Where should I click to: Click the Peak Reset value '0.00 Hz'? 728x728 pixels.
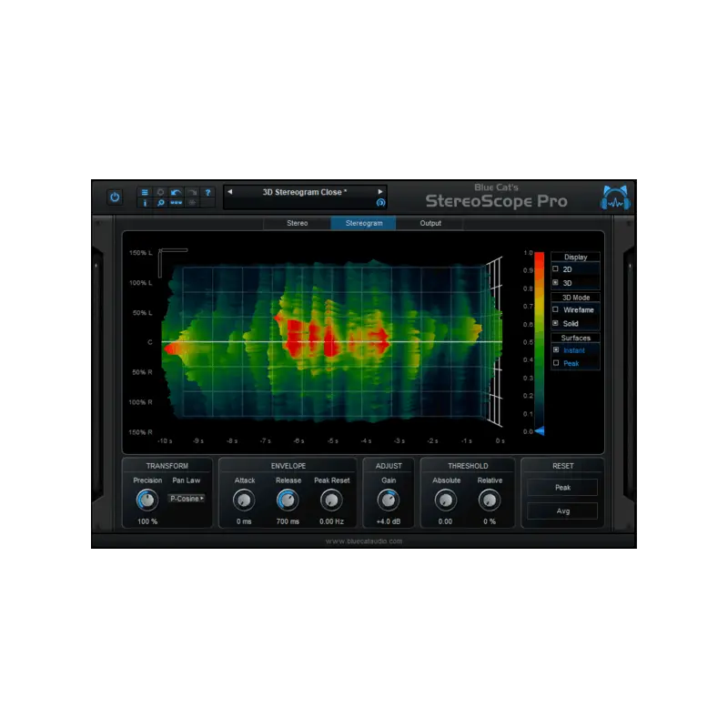331,521
